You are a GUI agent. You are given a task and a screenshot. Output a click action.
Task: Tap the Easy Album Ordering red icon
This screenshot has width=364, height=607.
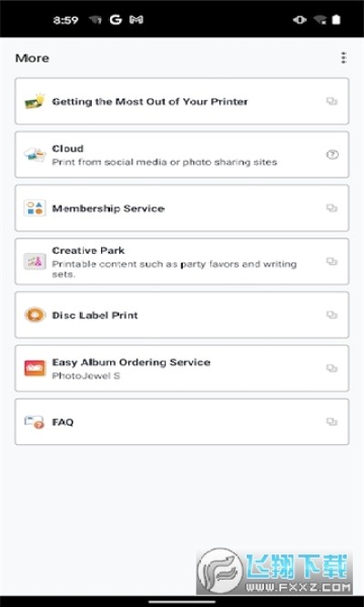coord(35,369)
